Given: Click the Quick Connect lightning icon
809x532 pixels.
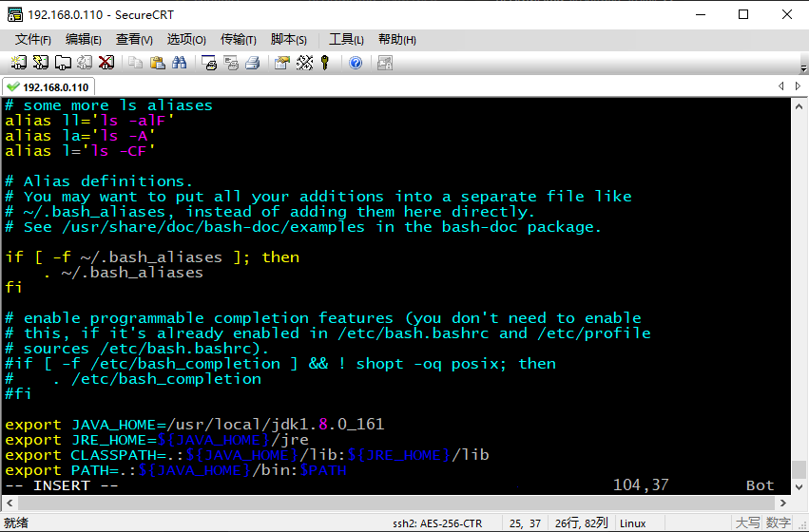Looking at the screenshot, I should click(40, 63).
